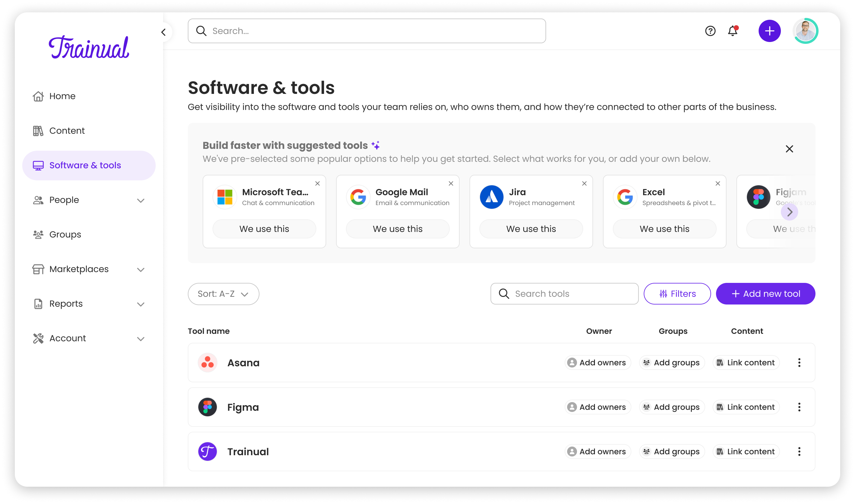
Task: Click the help question mark icon
Action: (x=710, y=31)
